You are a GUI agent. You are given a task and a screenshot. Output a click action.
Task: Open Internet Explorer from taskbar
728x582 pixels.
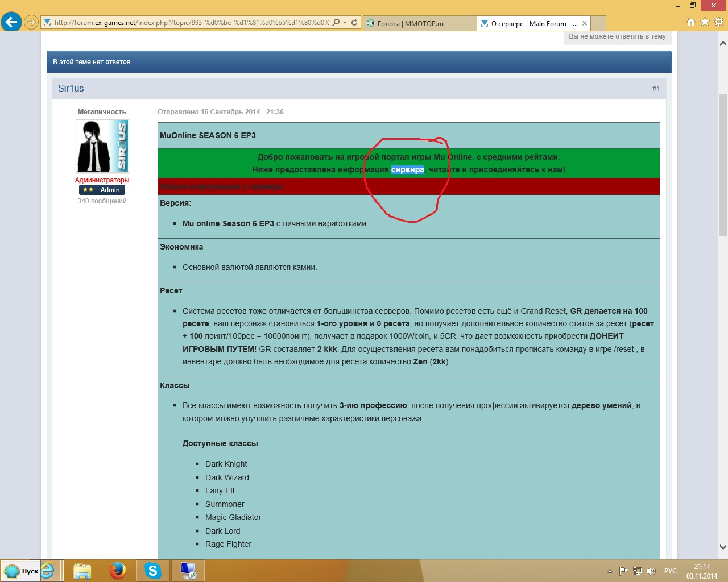pos(48,571)
